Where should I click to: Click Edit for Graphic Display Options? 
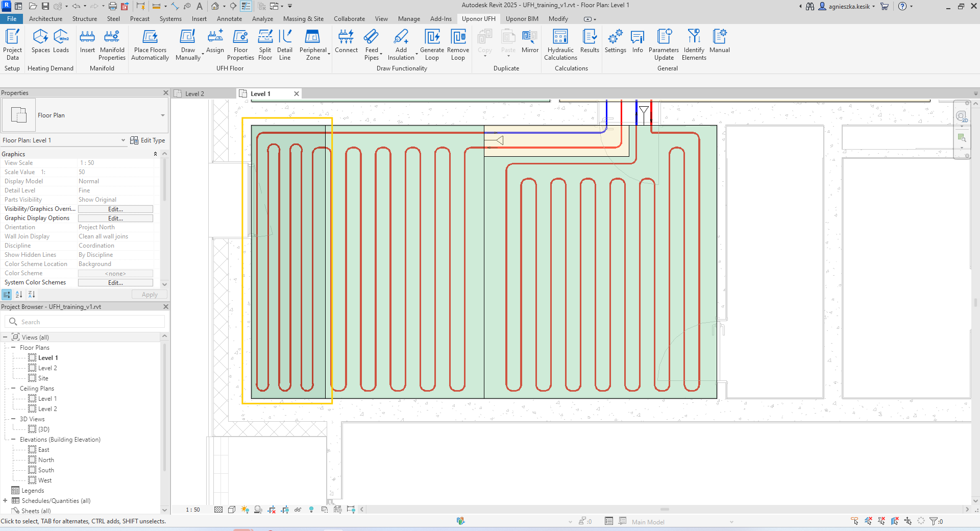point(115,219)
